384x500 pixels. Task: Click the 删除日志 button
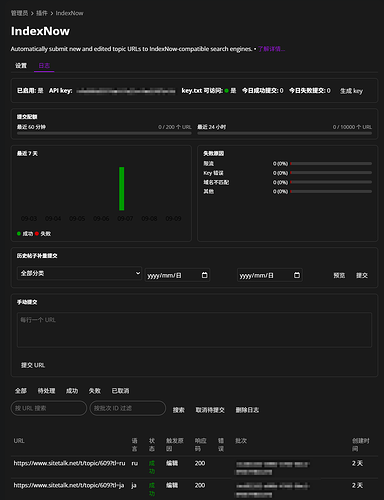(x=247, y=410)
